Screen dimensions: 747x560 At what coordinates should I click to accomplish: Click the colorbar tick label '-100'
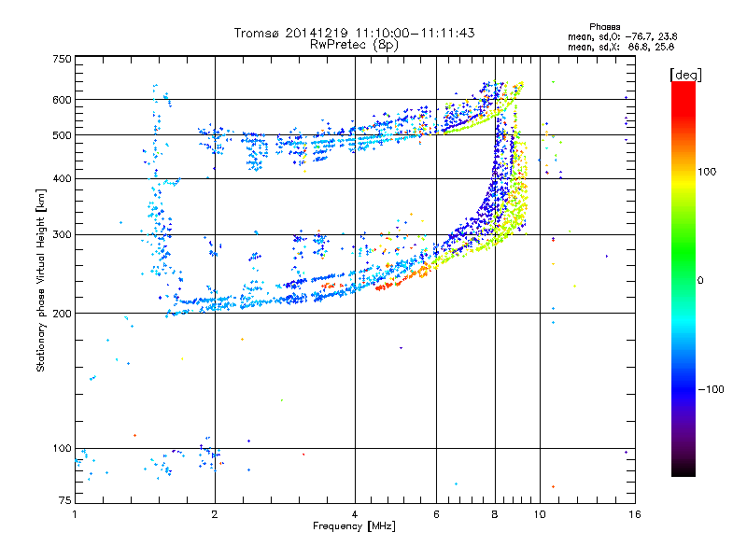(712, 389)
